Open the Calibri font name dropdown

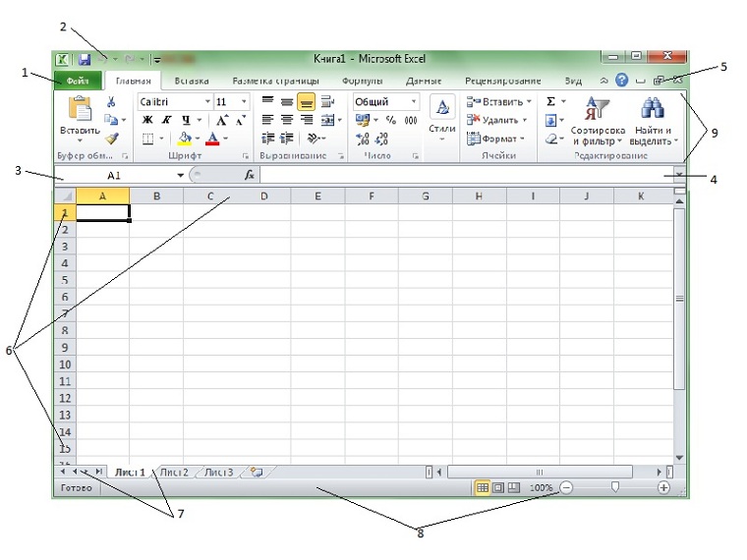pyautogui.click(x=207, y=101)
